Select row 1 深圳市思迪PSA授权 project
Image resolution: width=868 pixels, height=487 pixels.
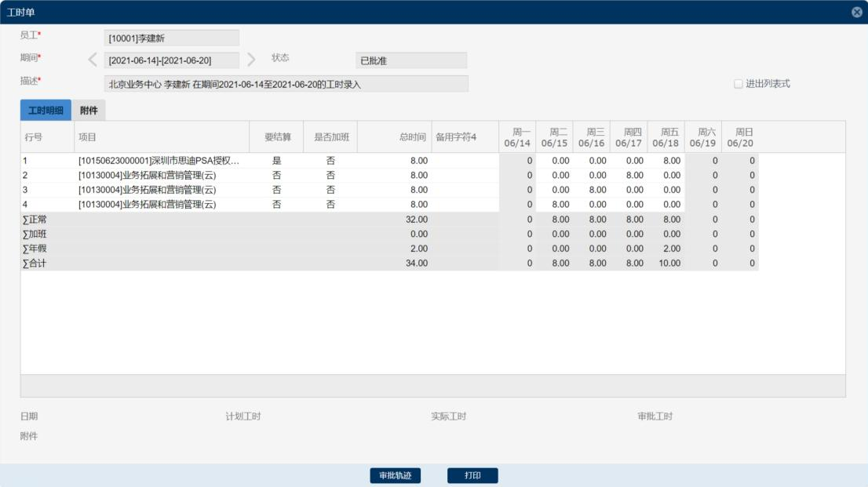click(x=159, y=161)
